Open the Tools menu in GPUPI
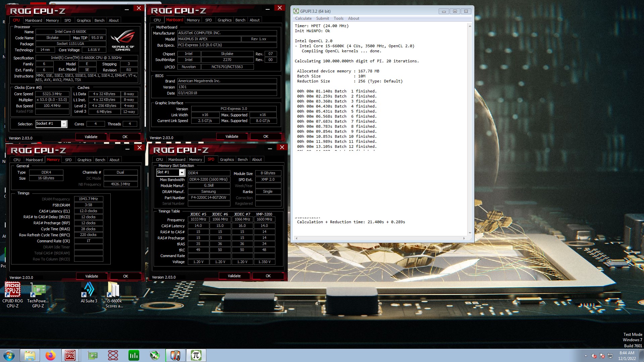Screen dimensions: 644x362 338,18
